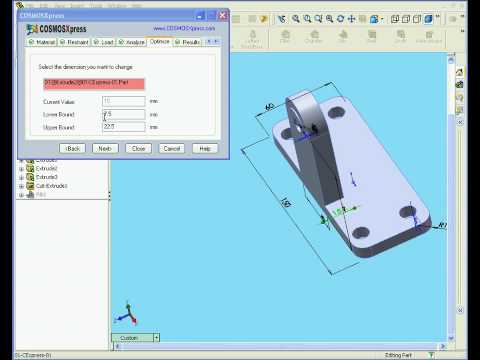Click the COSMOSXpress logo icon
Viewport: 480px width, 360px height.
point(32,29)
